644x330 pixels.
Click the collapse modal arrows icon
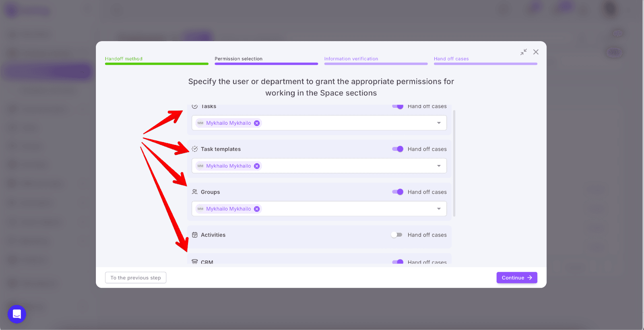[523, 52]
